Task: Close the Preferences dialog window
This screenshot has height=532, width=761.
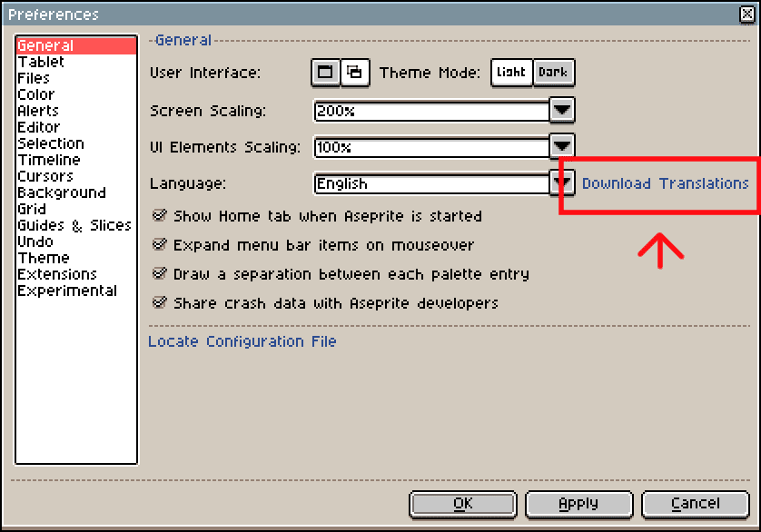Action: click(747, 15)
